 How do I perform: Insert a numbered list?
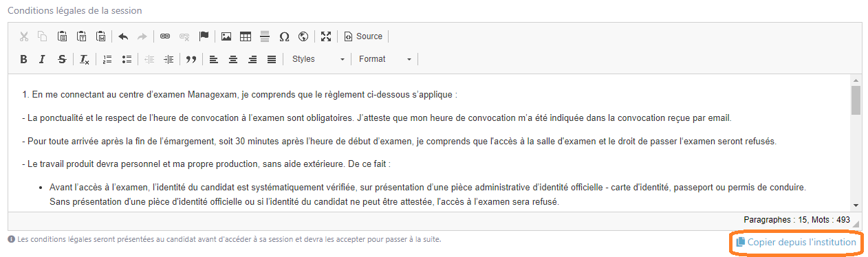point(107,59)
